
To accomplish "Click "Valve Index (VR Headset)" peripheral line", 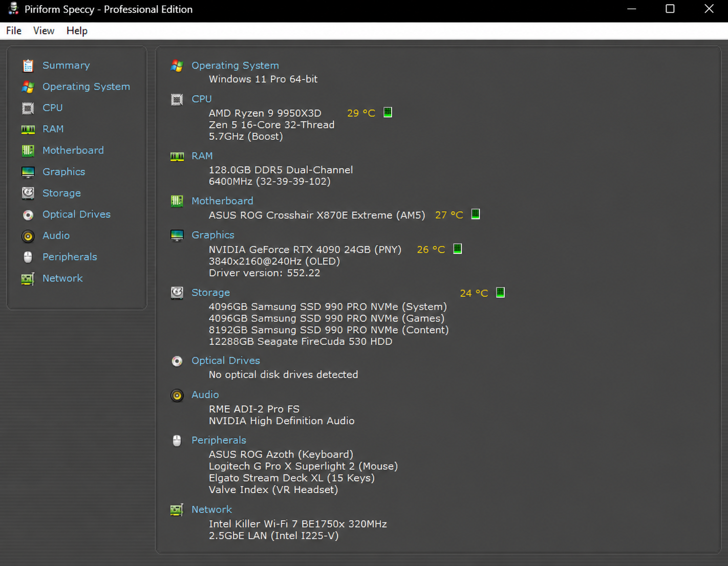I will click(273, 490).
